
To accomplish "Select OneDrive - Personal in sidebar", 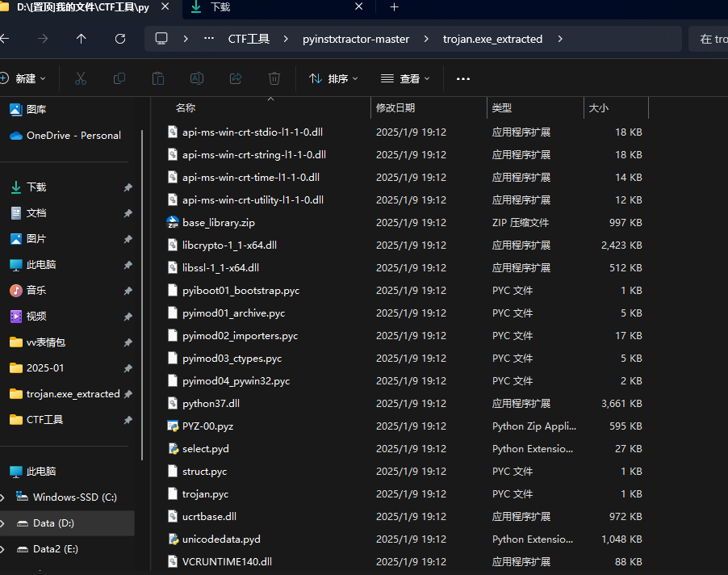I will click(x=73, y=136).
